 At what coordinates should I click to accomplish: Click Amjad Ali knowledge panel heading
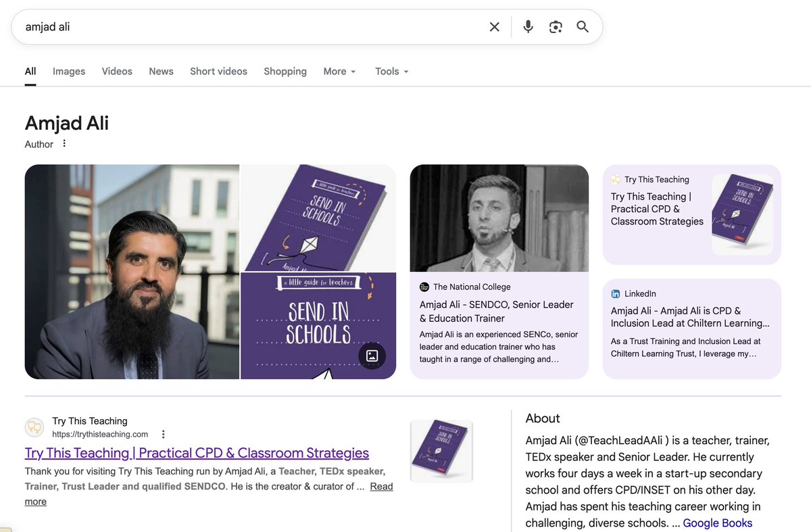click(x=67, y=123)
